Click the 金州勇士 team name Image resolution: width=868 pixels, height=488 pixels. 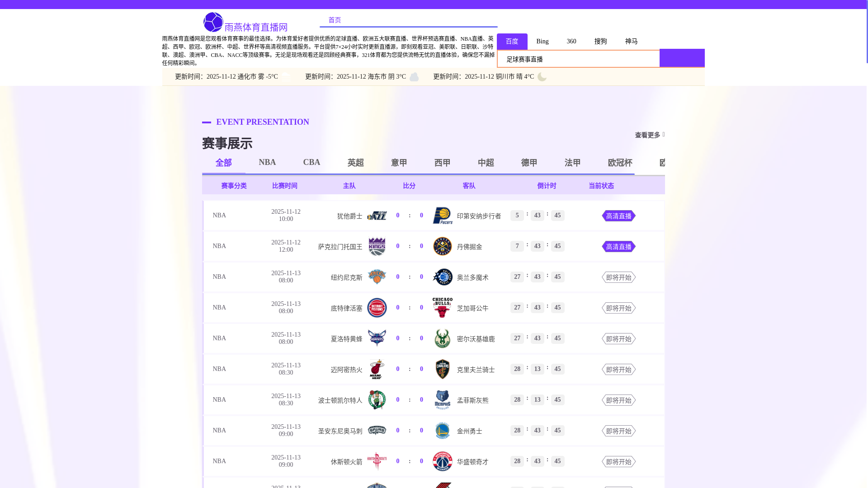[470, 431]
